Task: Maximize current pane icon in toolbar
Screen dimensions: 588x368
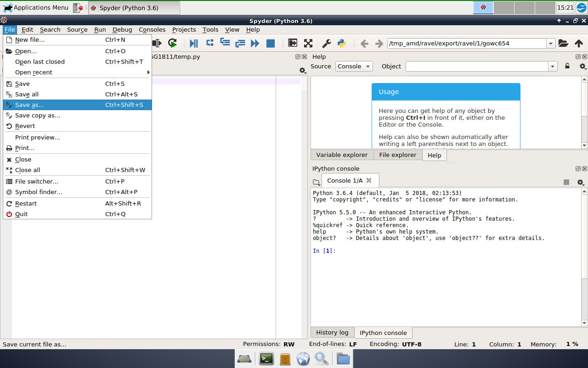Action: click(x=293, y=43)
